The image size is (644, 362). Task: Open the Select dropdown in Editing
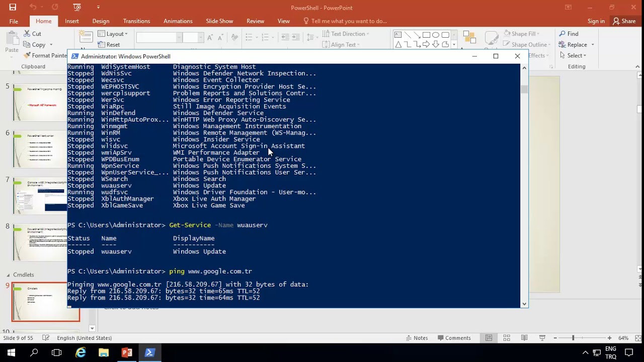coord(573,55)
